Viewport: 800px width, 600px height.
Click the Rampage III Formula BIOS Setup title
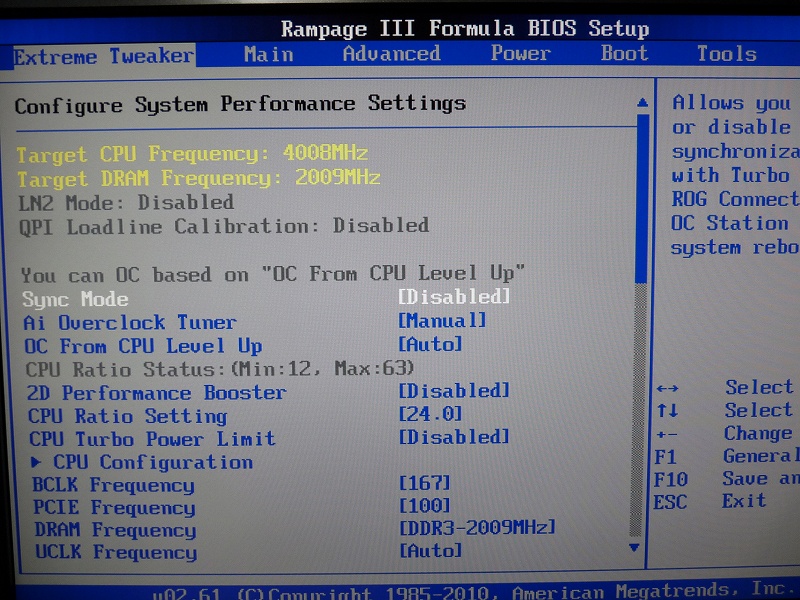coord(465,29)
